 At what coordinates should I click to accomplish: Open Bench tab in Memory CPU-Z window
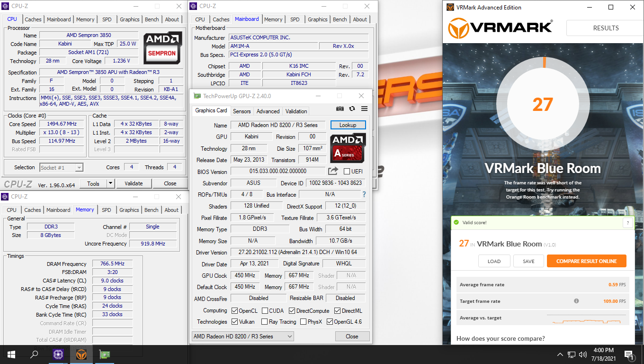tap(152, 210)
